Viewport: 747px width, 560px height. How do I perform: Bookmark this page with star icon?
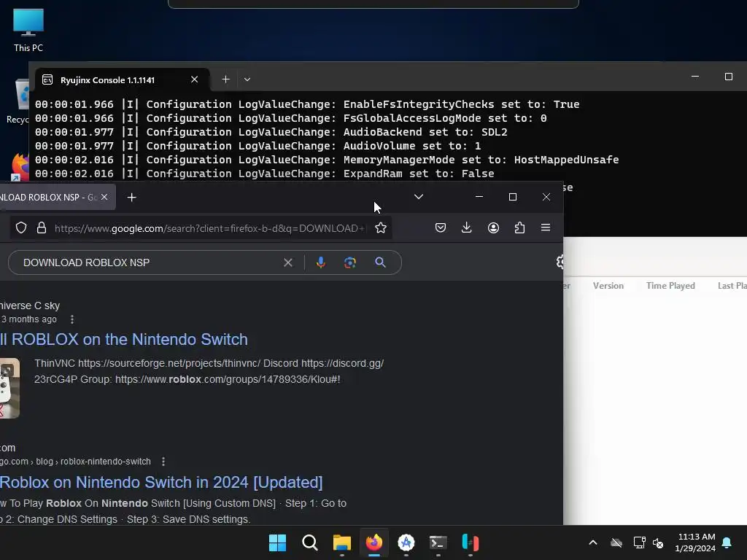coord(381,228)
